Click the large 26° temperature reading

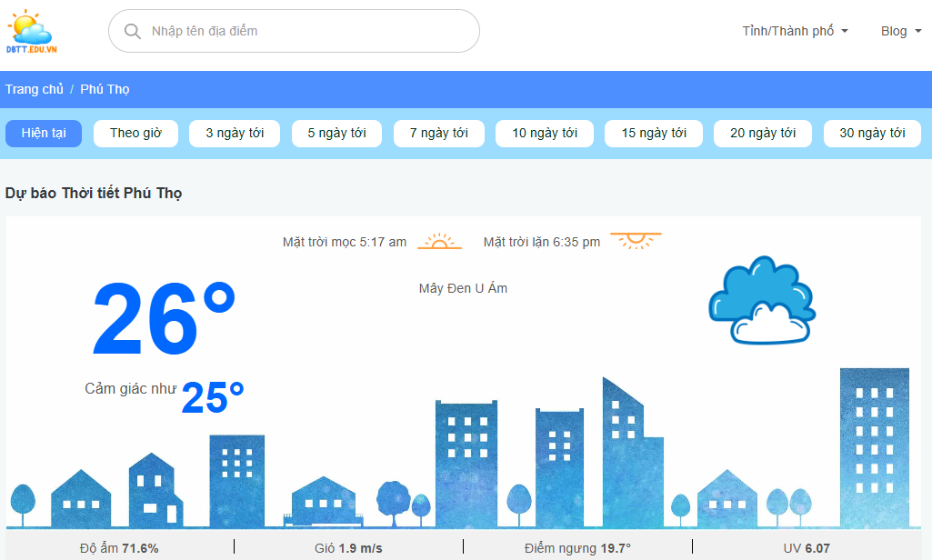tap(164, 320)
